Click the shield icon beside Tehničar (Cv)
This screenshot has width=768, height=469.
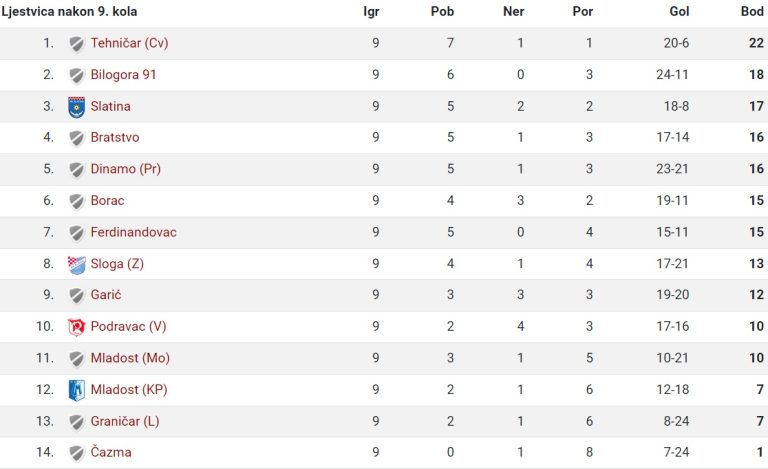pos(76,44)
